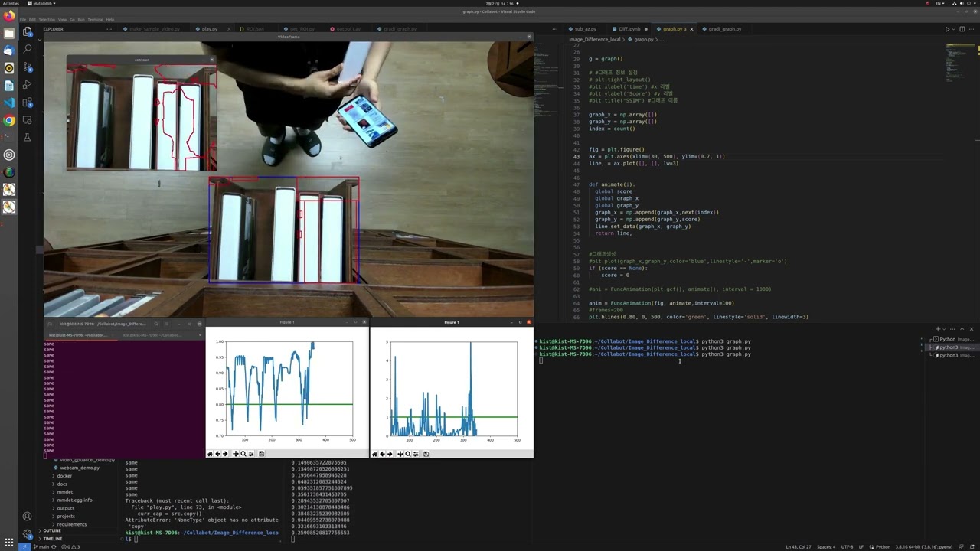Expand the docs folder in Explorer
This screenshot has width=980, height=551.
coord(62,484)
